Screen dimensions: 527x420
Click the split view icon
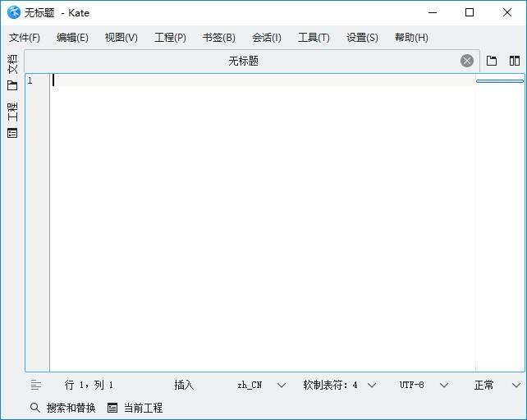tap(514, 61)
